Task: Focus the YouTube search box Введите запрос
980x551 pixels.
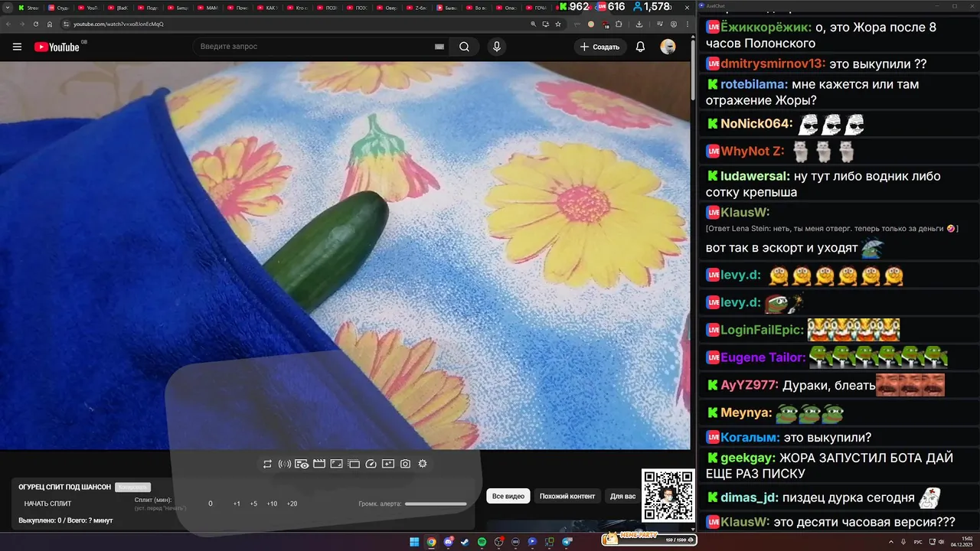Action: [320, 47]
